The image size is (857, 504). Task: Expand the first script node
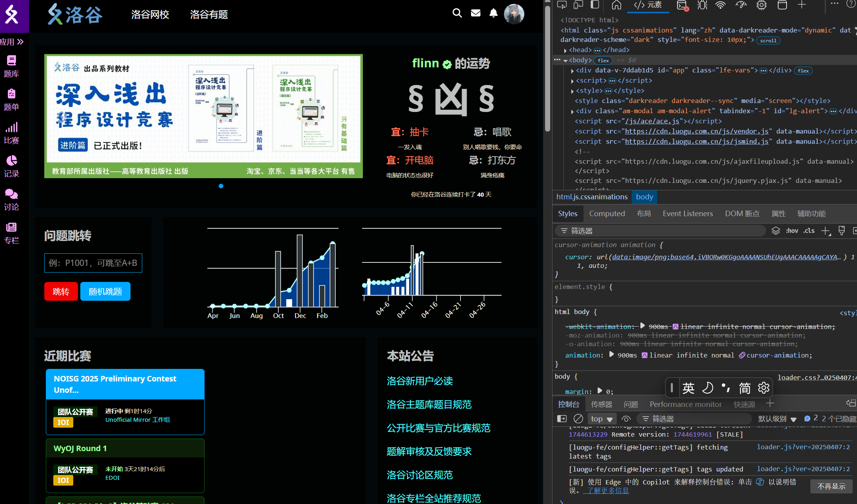[573, 81]
